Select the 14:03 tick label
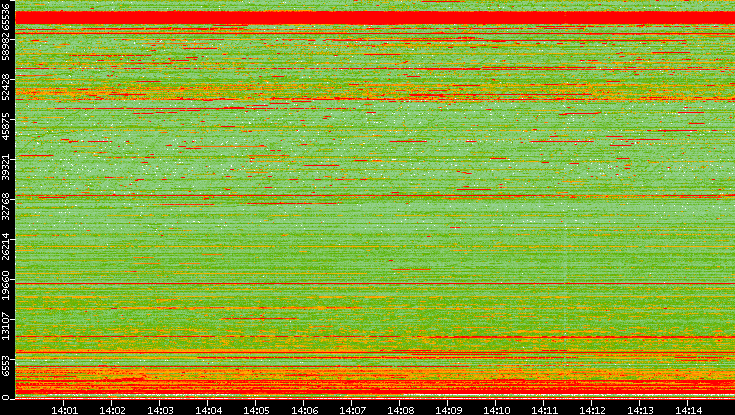 (160, 410)
